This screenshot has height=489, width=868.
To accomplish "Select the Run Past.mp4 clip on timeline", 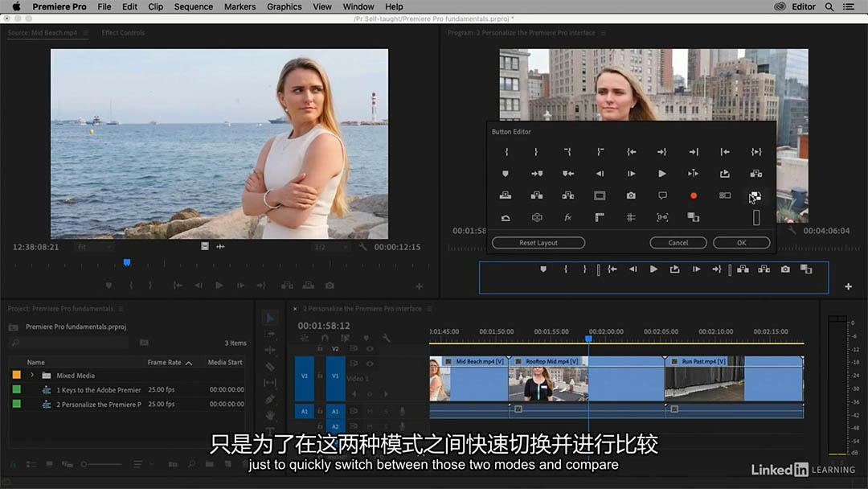I will pos(734,378).
